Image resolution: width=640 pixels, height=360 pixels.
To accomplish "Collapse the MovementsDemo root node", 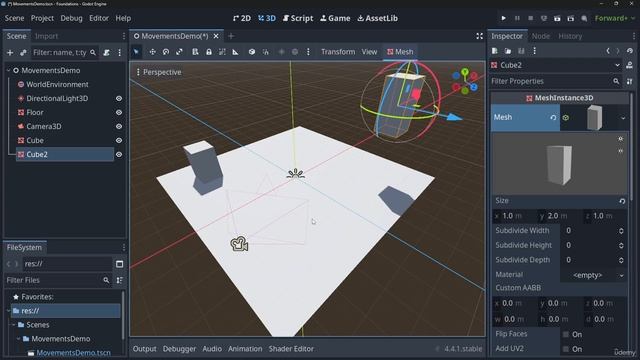I will point(9,71).
